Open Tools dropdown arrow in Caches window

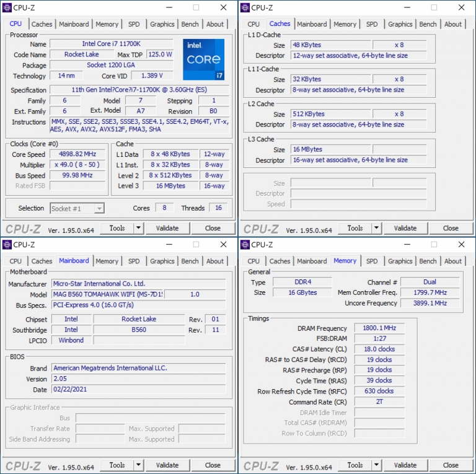click(x=376, y=228)
